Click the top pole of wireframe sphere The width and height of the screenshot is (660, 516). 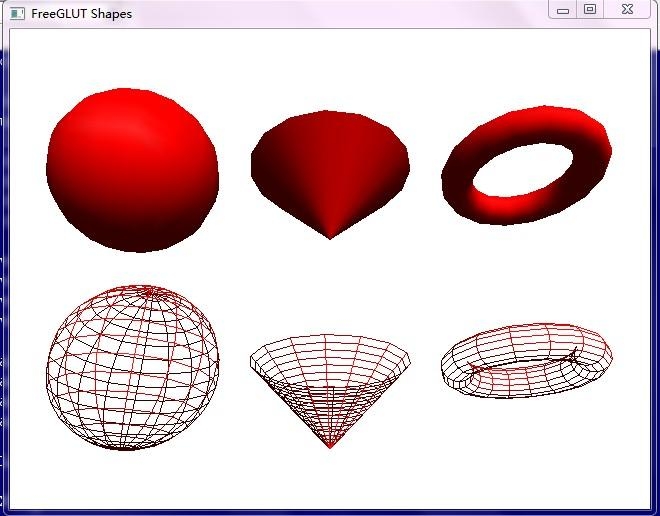coord(148,290)
